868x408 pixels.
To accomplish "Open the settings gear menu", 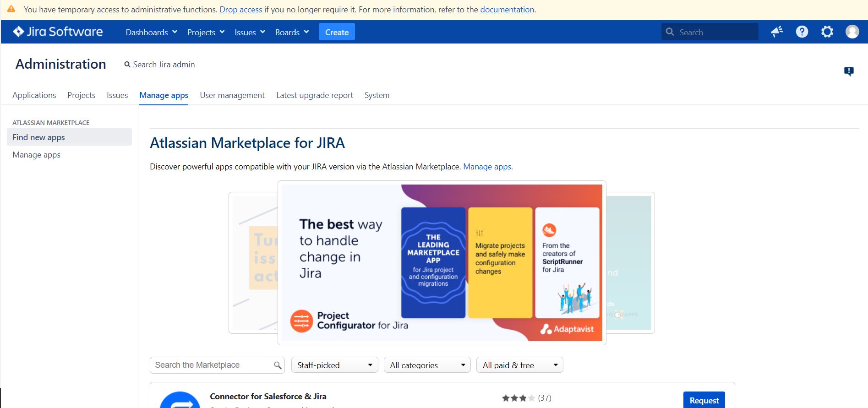I will (827, 32).
